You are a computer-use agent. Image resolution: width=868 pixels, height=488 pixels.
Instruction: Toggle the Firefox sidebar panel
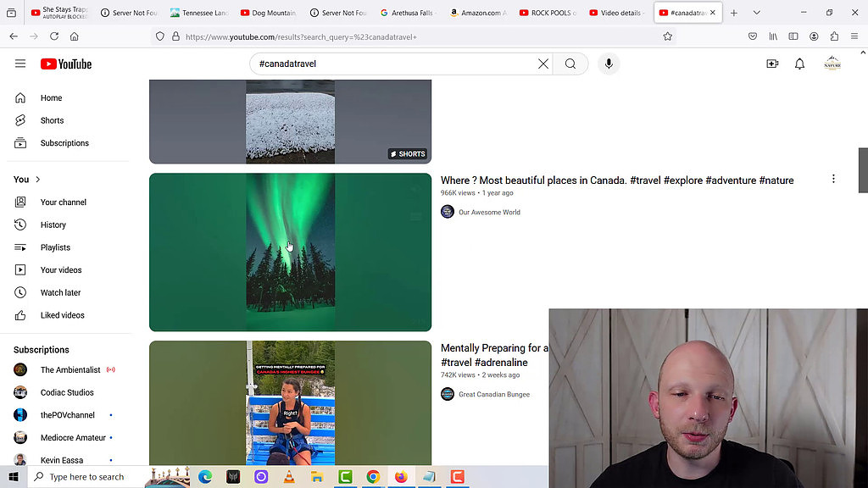793,36
